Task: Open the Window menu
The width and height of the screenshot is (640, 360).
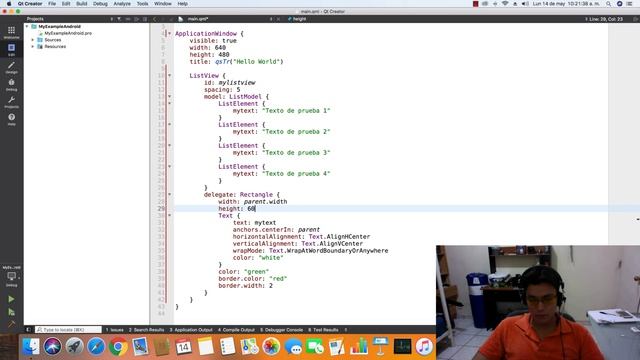Action: click(163, 4)
